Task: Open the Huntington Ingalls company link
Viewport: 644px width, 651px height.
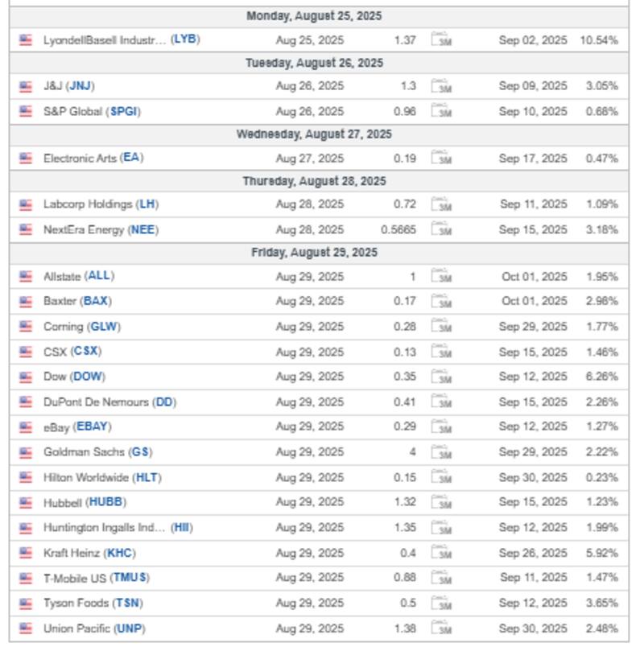Action: [x=104, y=528]
